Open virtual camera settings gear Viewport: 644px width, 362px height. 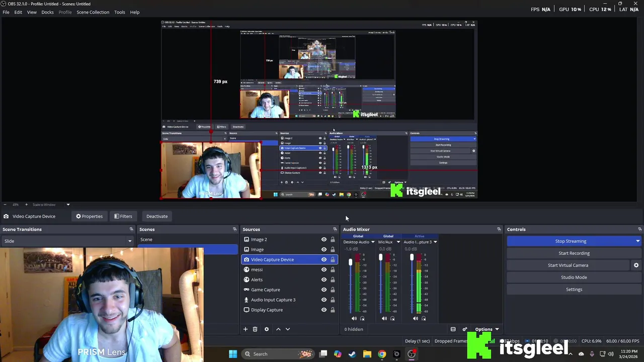point(636,265)
